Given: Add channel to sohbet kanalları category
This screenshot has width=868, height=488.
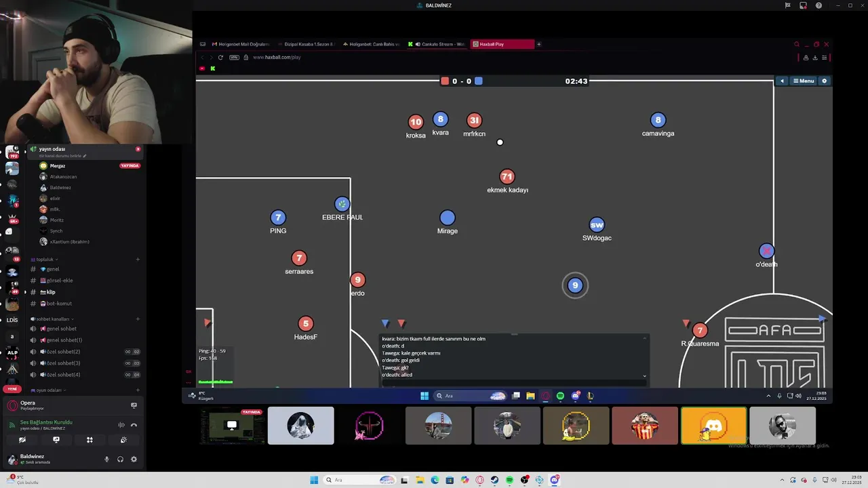Looking at the screenshot, I should (138, 319).
